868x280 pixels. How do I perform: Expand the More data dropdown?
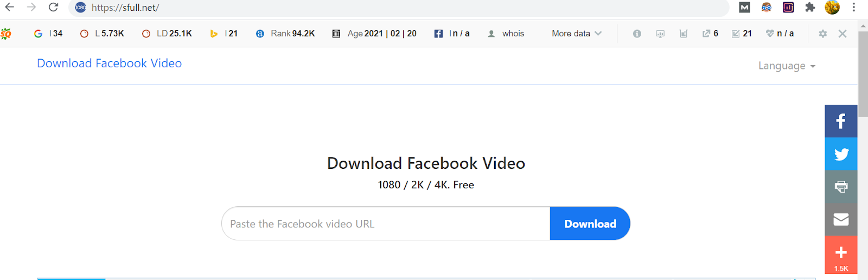577,34
